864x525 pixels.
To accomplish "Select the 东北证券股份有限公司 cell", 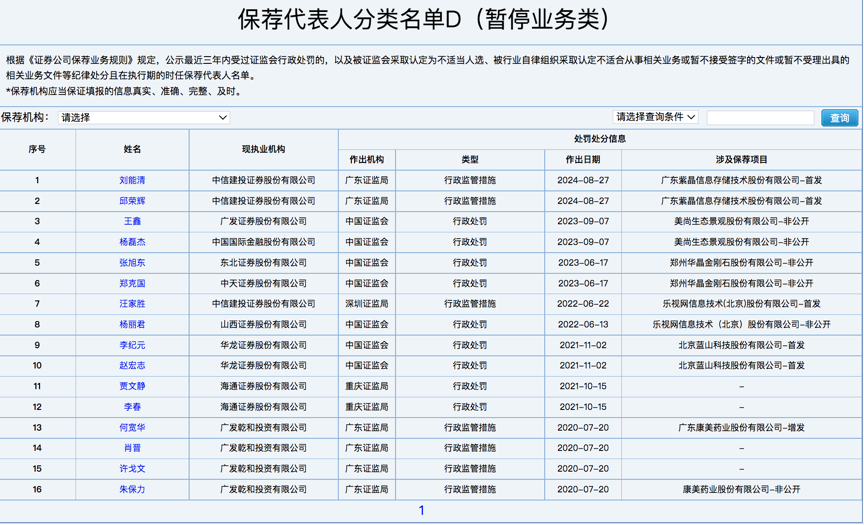I will coord(263,263).
